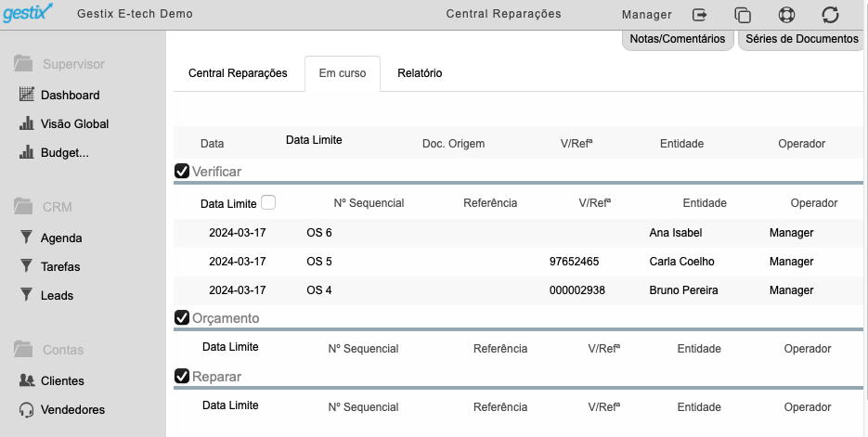Open the OS 4 repair order
The height and width of the screenshot is (437, 868).
(319, 290)
